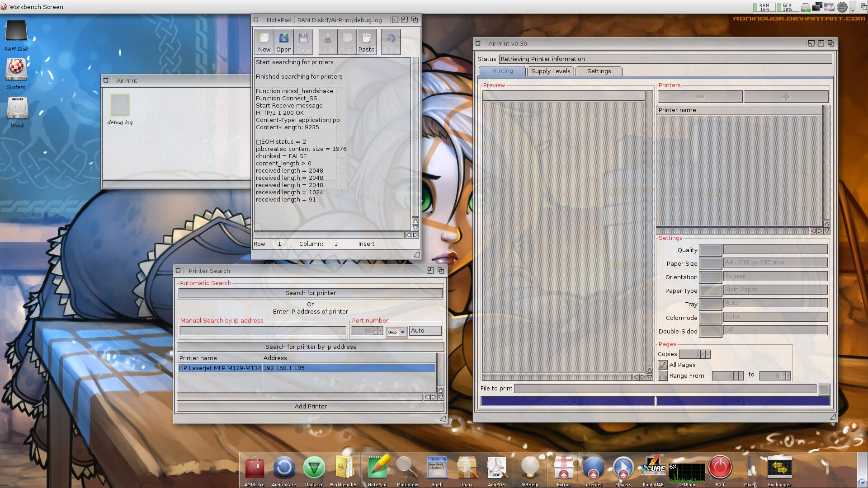Open the Drop port chooser in Printer Search

[x=396, y=332]
